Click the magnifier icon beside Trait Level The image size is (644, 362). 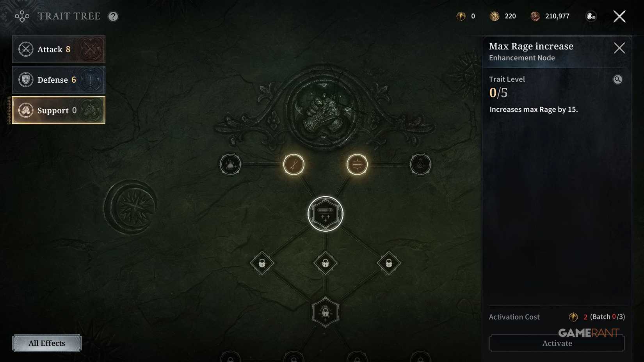(617, 80)
